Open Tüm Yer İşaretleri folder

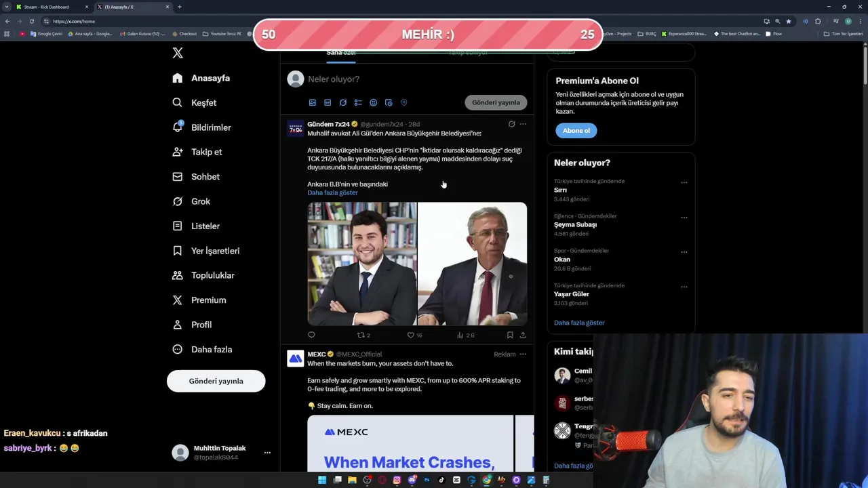[x=843, y=34]
